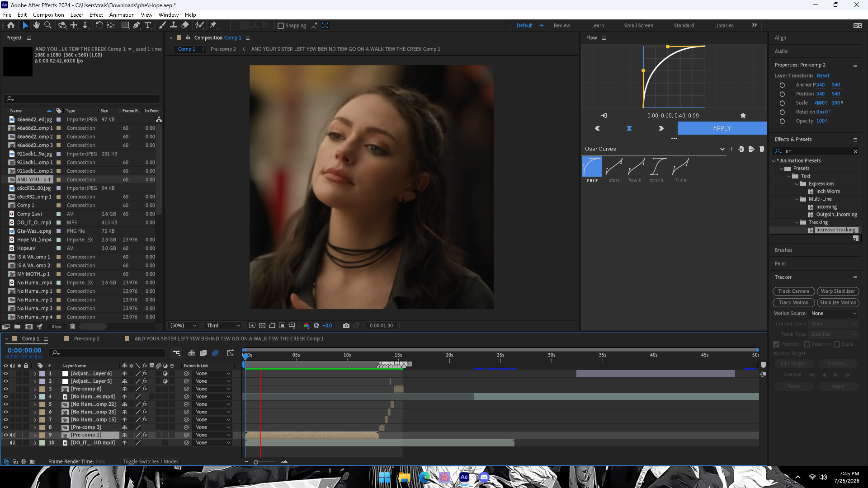This screenshot has height=488, width=868.
Task: Open the Animation menu
Action: (122, 14)
